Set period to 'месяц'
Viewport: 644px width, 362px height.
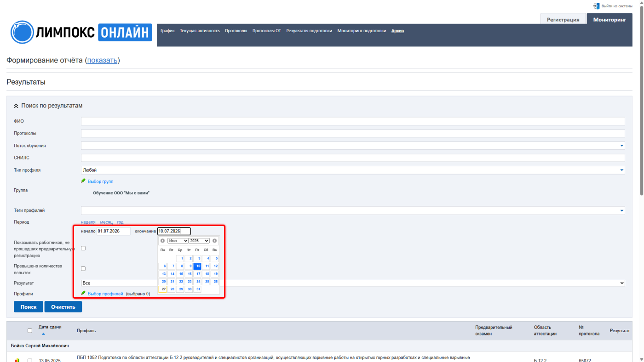click(106, 222)
